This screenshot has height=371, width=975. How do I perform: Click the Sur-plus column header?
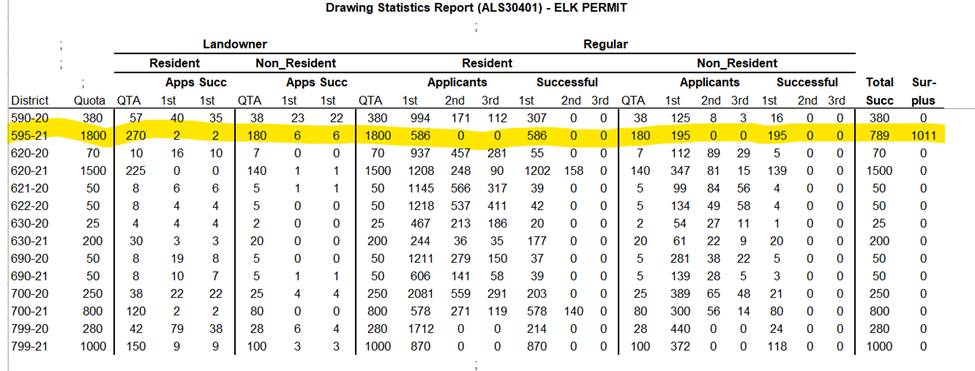point(923,91)
